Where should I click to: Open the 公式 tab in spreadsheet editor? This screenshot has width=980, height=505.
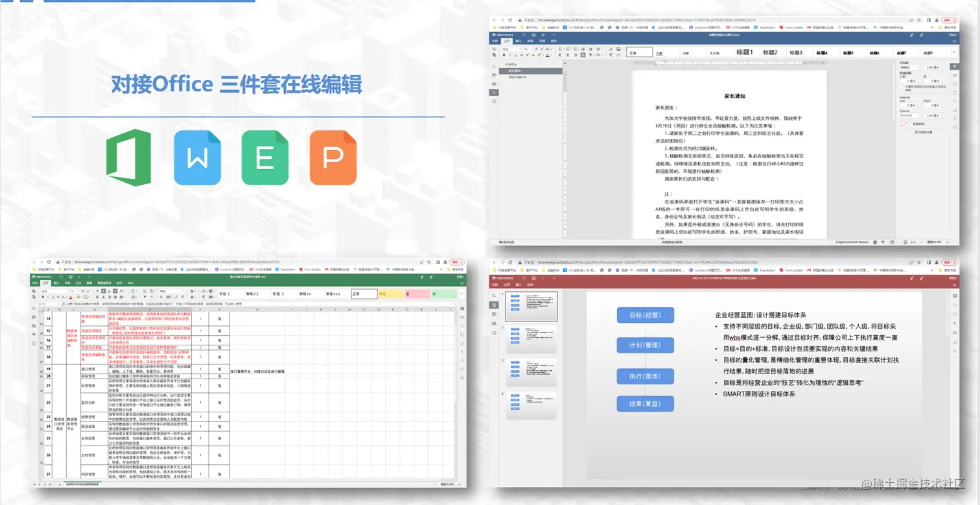click(78, 283)
